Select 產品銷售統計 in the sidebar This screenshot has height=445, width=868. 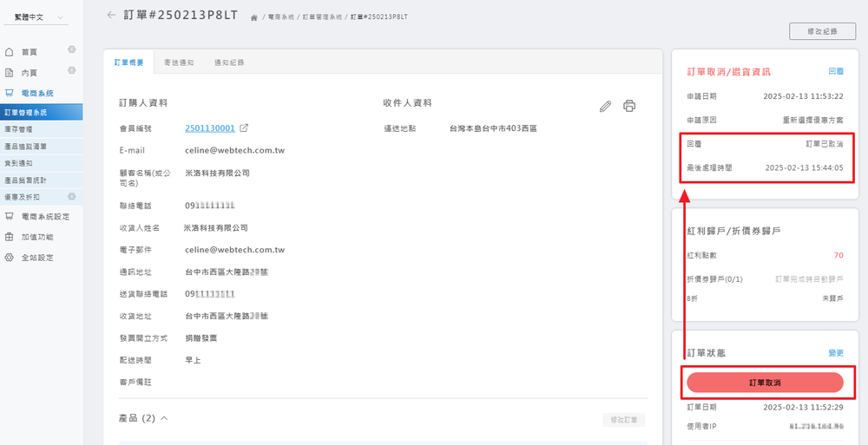pyautogui.click(x=25, y=180)
